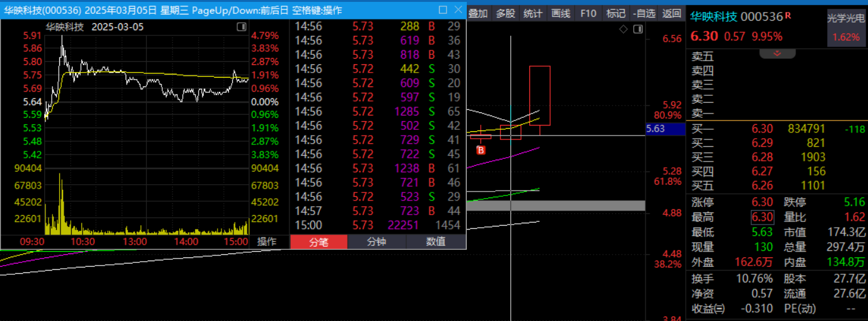This screenshot has height=321, width=868.
Task: Expand the order book with the red double chevron
Action: coord(777,54)
